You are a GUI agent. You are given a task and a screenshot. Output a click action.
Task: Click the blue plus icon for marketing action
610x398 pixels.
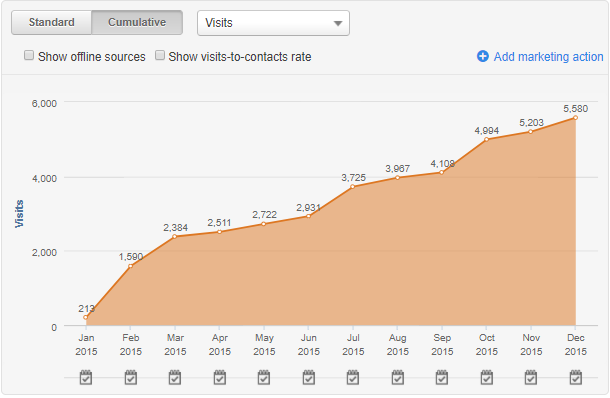[482, 56]
